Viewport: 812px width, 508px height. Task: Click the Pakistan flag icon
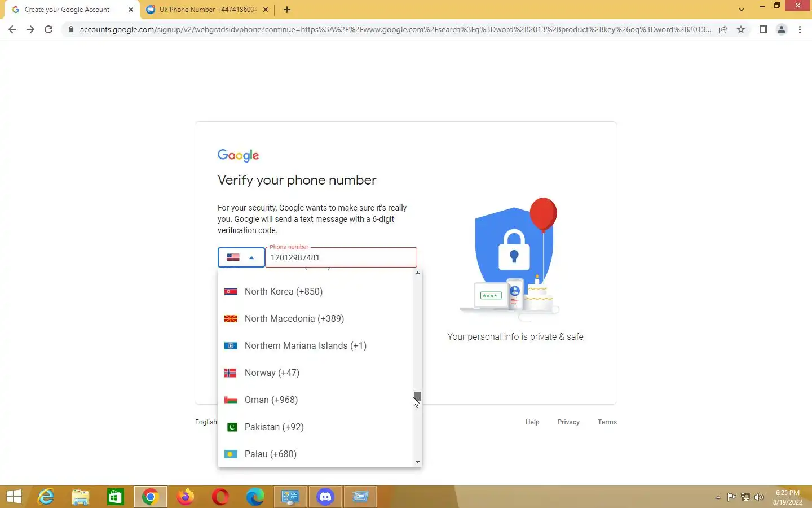pyautogui.click(x=231, y=427)
